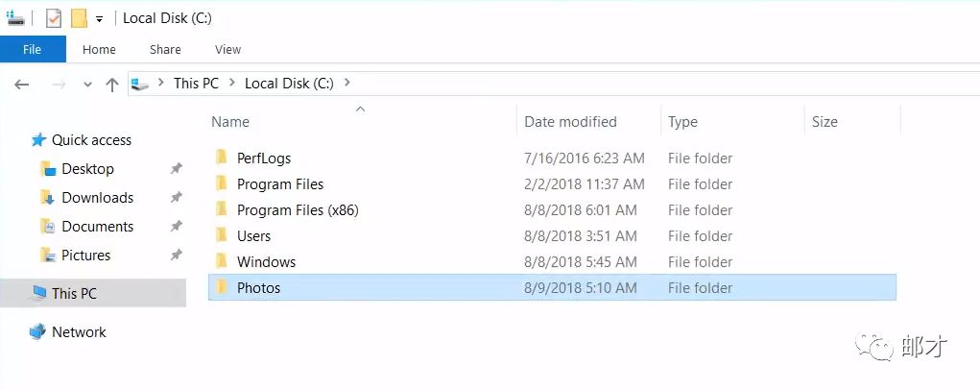Click the New folder icon in title bar
The height and width of the screenshot is (390, 980).
tap(79, 18)
